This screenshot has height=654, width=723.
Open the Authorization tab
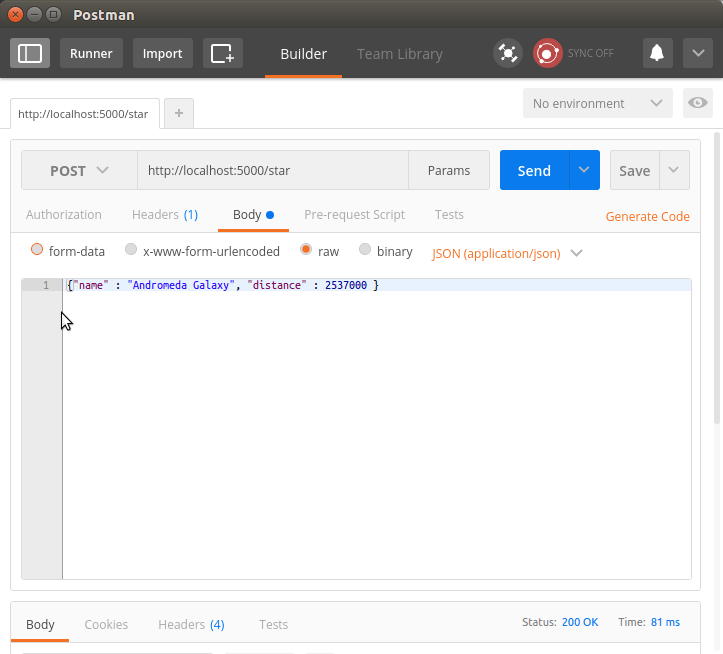tap(64, 214)
